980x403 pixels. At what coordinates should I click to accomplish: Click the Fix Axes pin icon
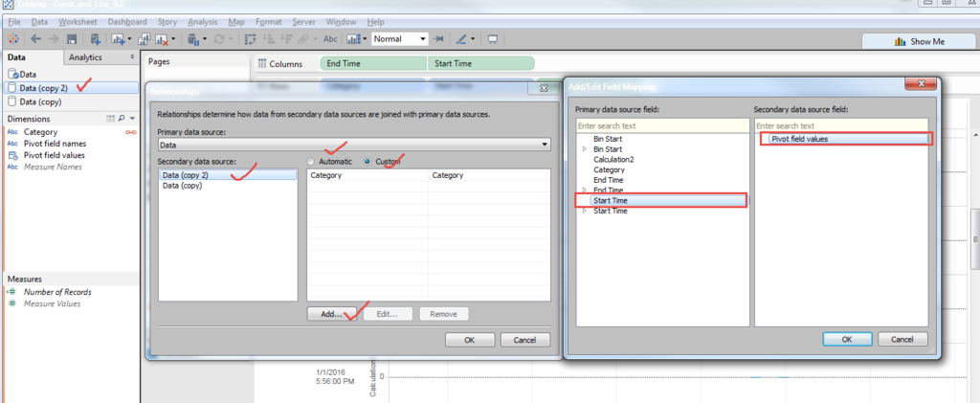(x=439, y=39)
